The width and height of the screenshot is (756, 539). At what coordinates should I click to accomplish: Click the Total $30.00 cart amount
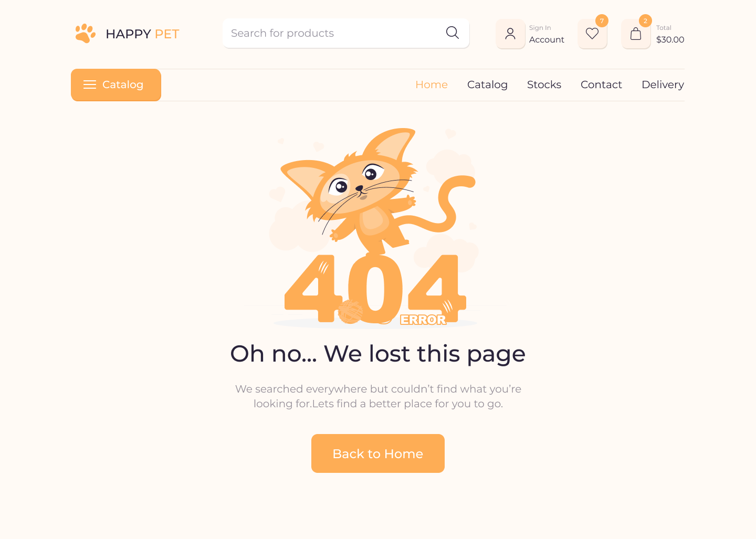point(670,34)
